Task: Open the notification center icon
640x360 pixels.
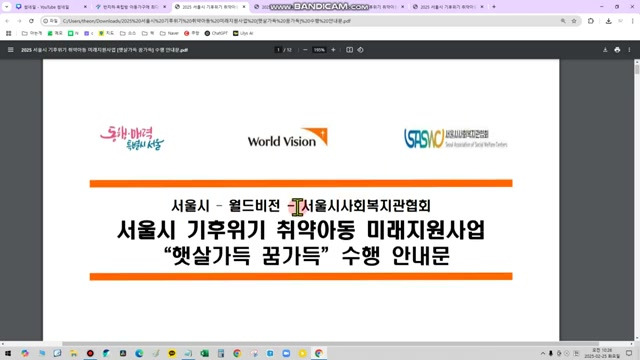Action: (629, 353)
